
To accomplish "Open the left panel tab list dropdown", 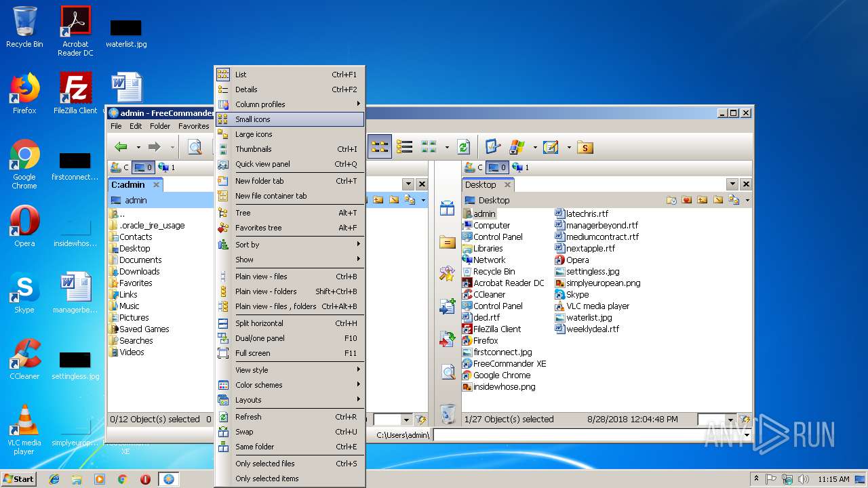I will coord(408,184).
